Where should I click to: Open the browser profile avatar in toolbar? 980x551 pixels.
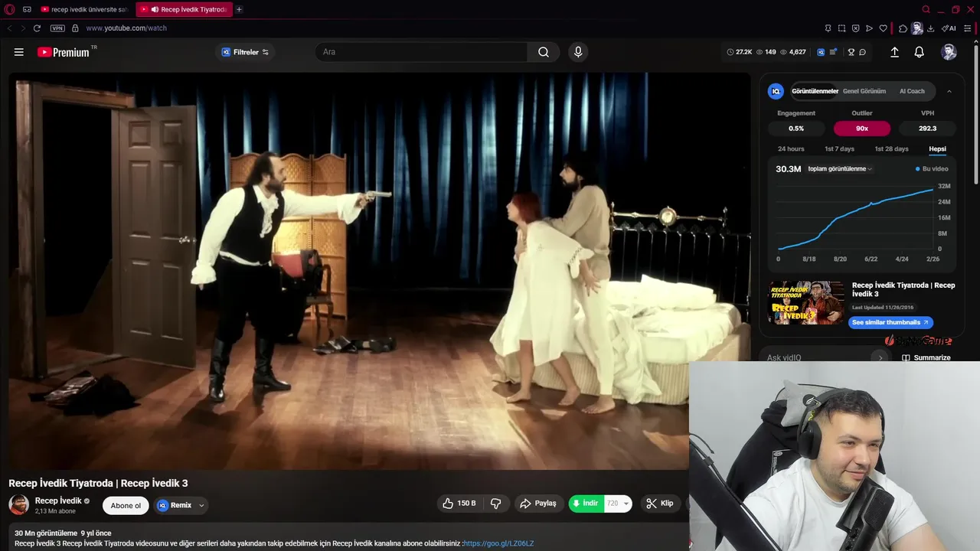[x=916, y=28]
